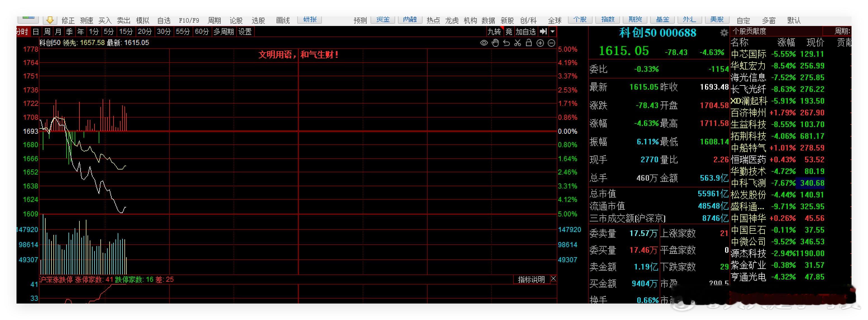Click the 九转 button
Image resolution: width=868 pixels, height=320 pixels.
click(494, 32)
